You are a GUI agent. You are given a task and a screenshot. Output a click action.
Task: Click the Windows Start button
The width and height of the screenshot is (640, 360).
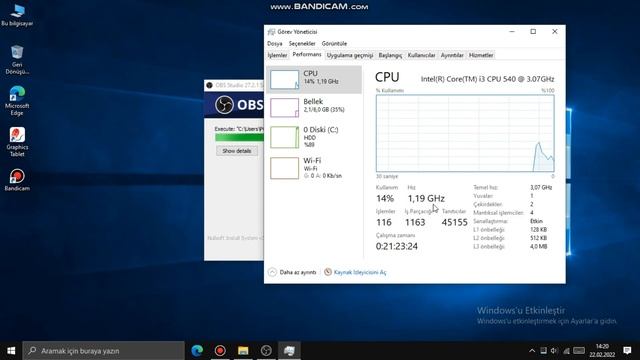pos(11,351)
